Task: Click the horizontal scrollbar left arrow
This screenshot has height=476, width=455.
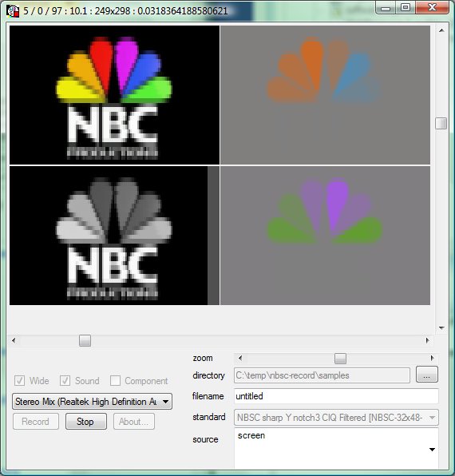Action: (14, 340)
